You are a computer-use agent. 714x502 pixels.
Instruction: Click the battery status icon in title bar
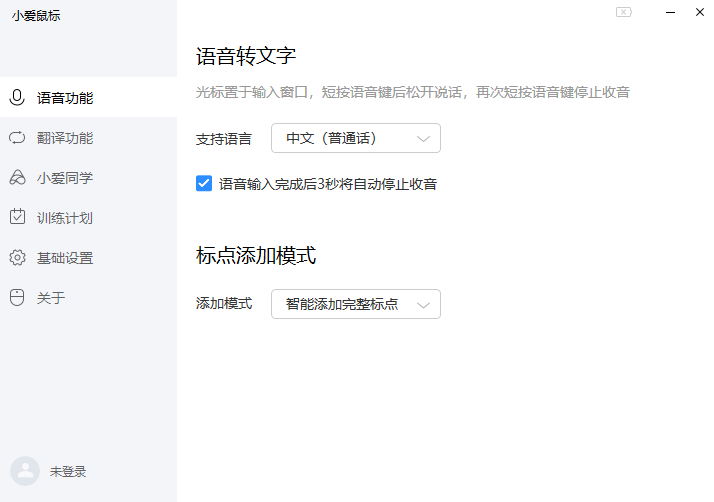pyautogui.click(x=624, y=12)
